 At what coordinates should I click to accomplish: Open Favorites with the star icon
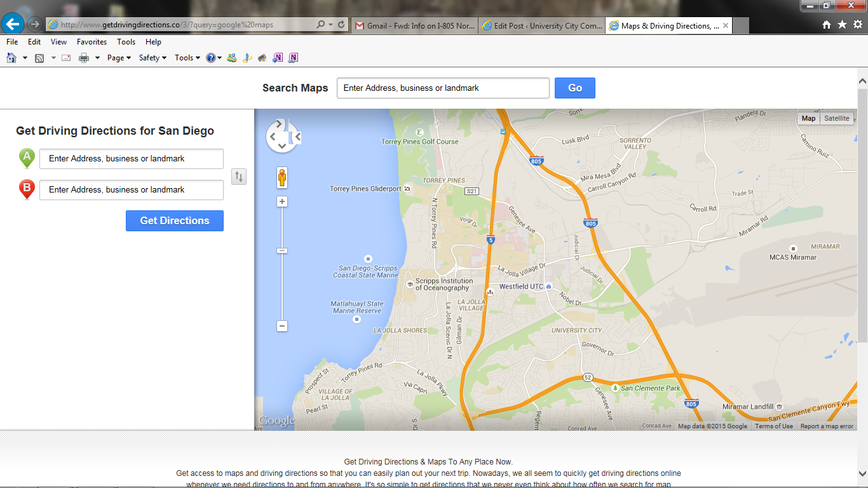(x=842, y=24)
